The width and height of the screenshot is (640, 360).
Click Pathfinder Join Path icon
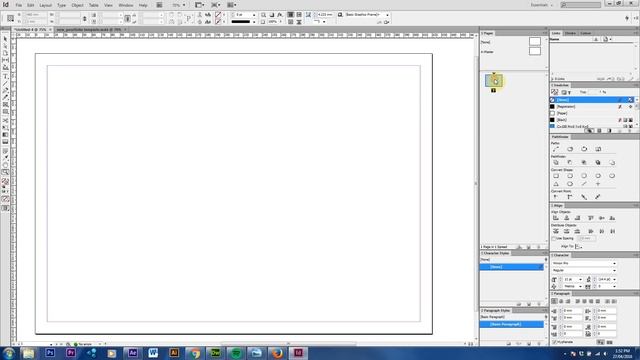pyautogui.click(x=556, y=149)
